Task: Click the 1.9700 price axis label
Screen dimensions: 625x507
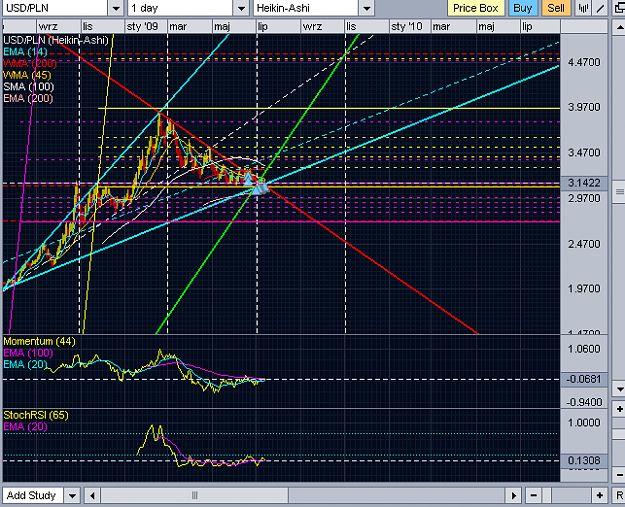Action: coord(584,289)
